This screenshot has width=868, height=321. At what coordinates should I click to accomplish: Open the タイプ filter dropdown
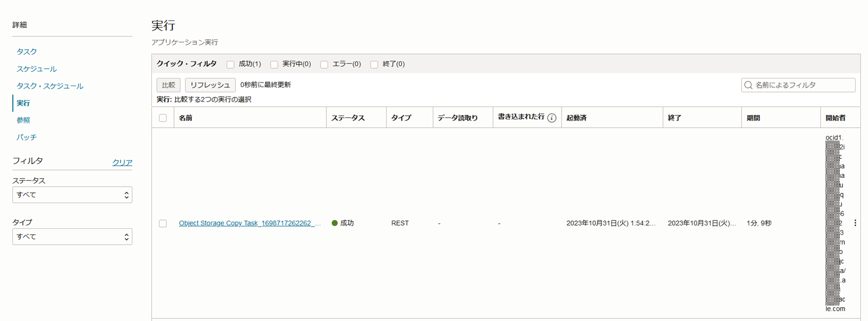pos(72,236)
